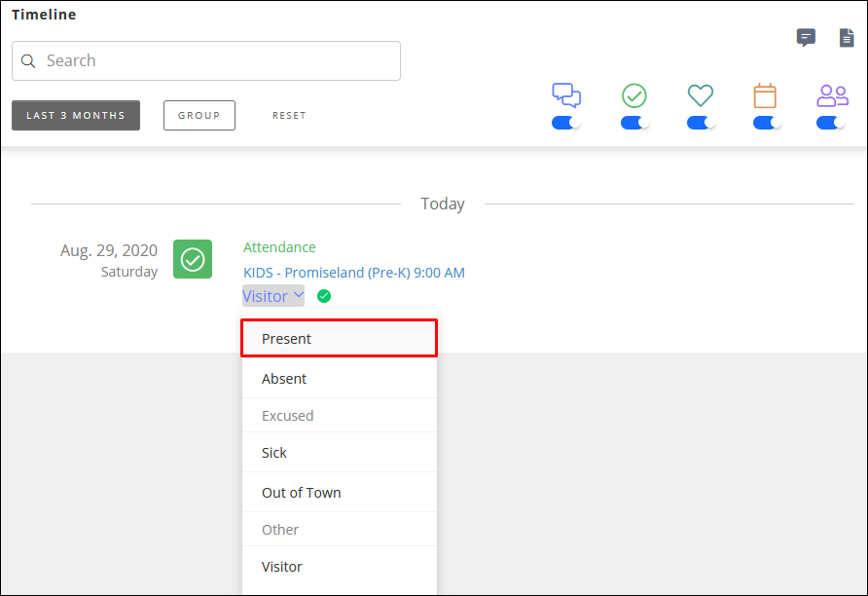This screenshot has width=868, height=596.
Task: Click the green attendance badge beside the date
Action: (193, 259)
